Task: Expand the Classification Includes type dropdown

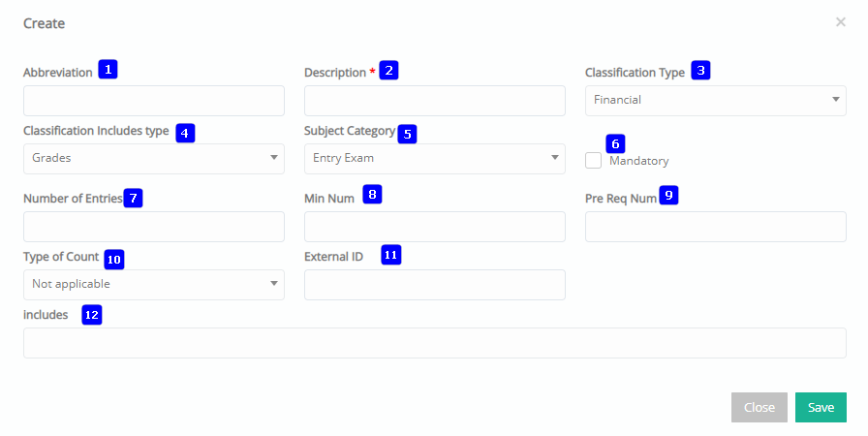Action: point(154,159)
